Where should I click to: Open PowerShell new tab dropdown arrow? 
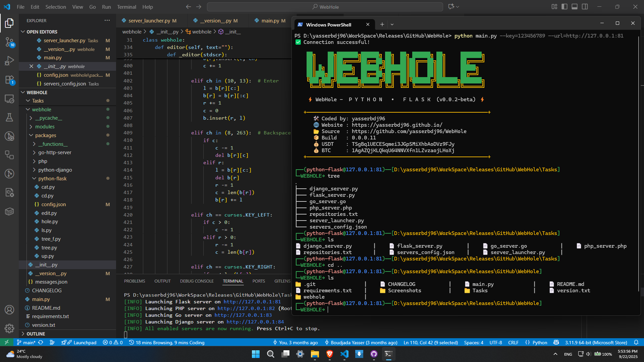pyautogui.click(x=392, y=24)
